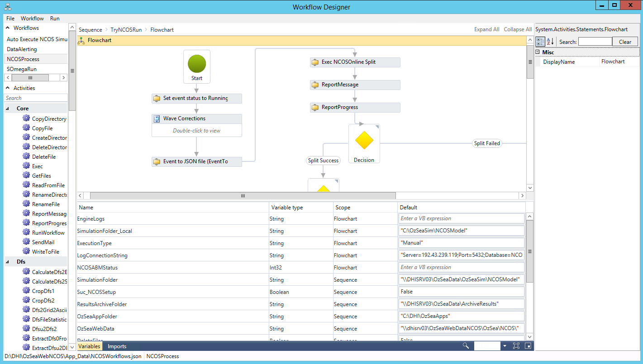Open the Workflow menu
Image resolution: width=643 pixels, height=364 pixels.
32,19
